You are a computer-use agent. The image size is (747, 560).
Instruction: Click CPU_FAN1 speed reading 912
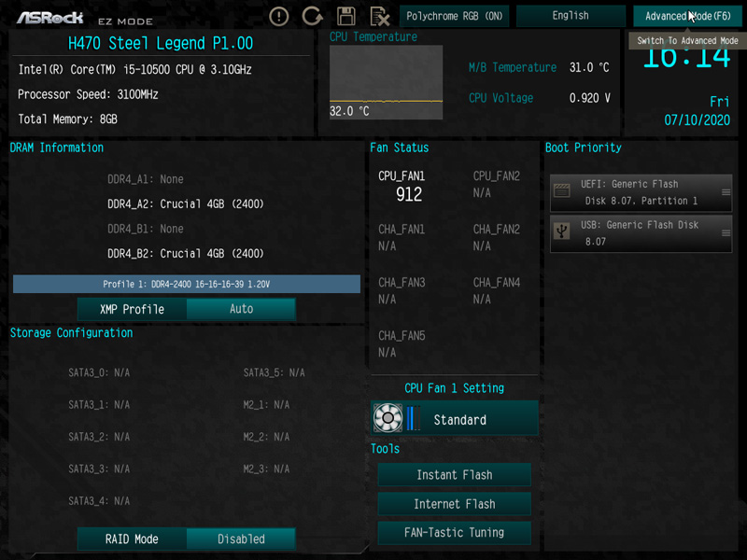point(409,194)
